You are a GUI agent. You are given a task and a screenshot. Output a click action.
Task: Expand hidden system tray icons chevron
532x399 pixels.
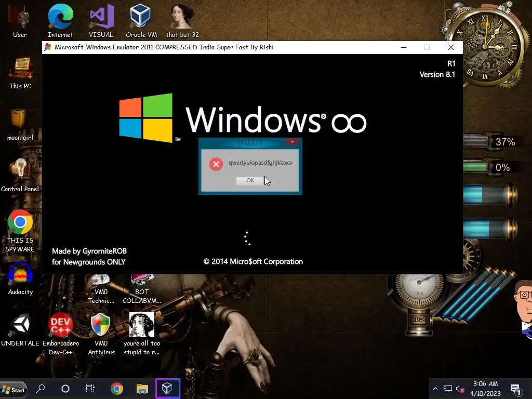(435, 389)
